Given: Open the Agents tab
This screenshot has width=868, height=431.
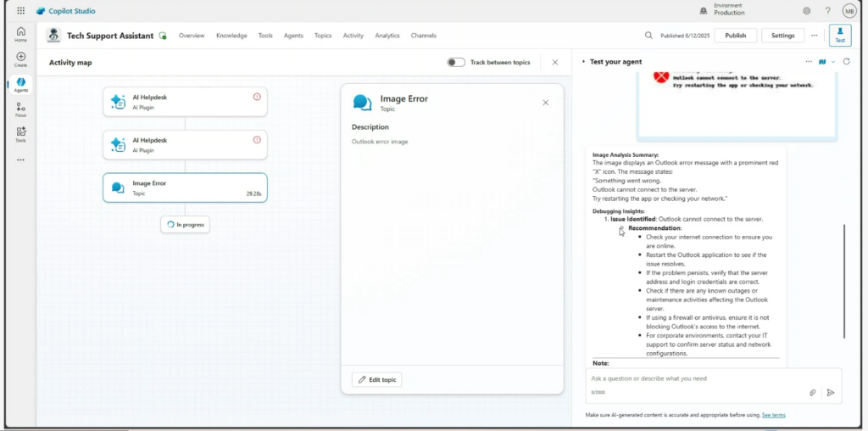Looking at the screenshot, I should pyautogui.click(x=293, y=36).
